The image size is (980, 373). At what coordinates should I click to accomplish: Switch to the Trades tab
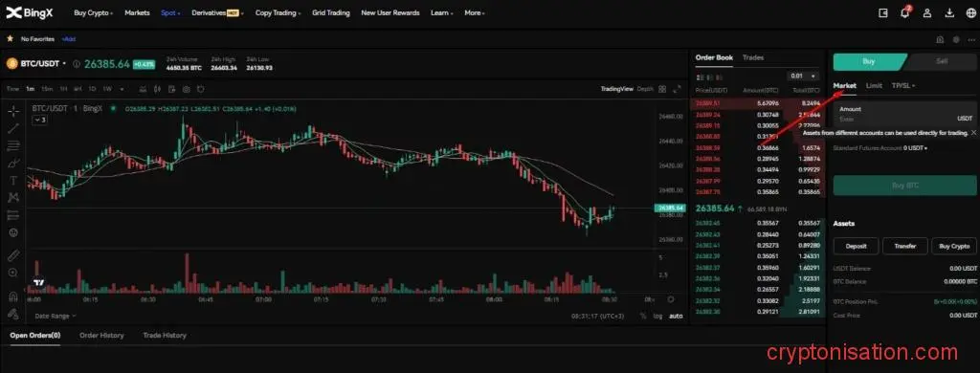pyautogui.click(x=753, y=57)
